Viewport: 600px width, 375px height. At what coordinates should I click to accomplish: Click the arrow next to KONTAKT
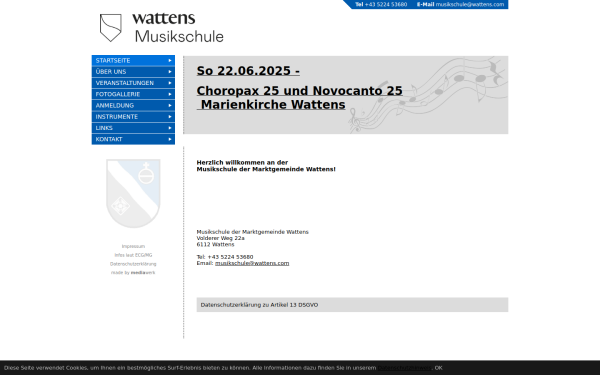pyautogui.click(x=170, y=139)
